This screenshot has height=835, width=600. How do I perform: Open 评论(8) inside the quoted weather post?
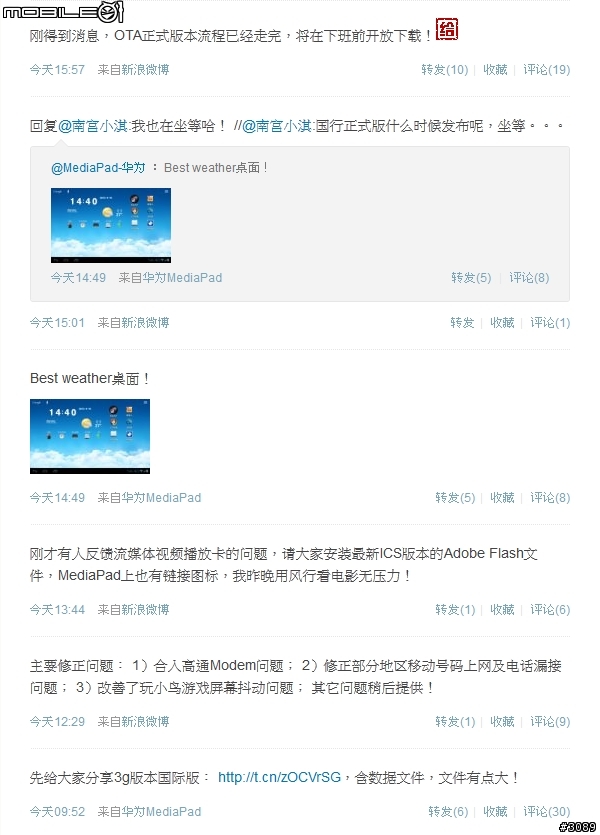[529, 277]
